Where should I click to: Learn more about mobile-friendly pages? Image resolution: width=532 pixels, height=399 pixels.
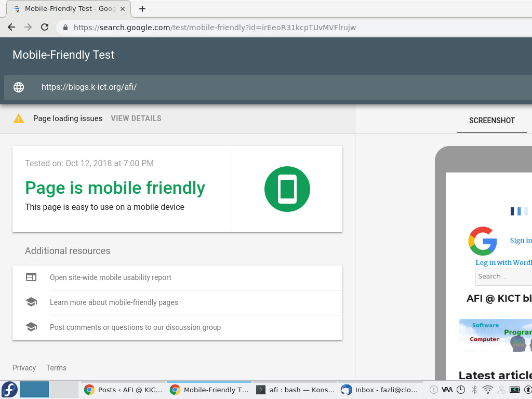[114, 302]
